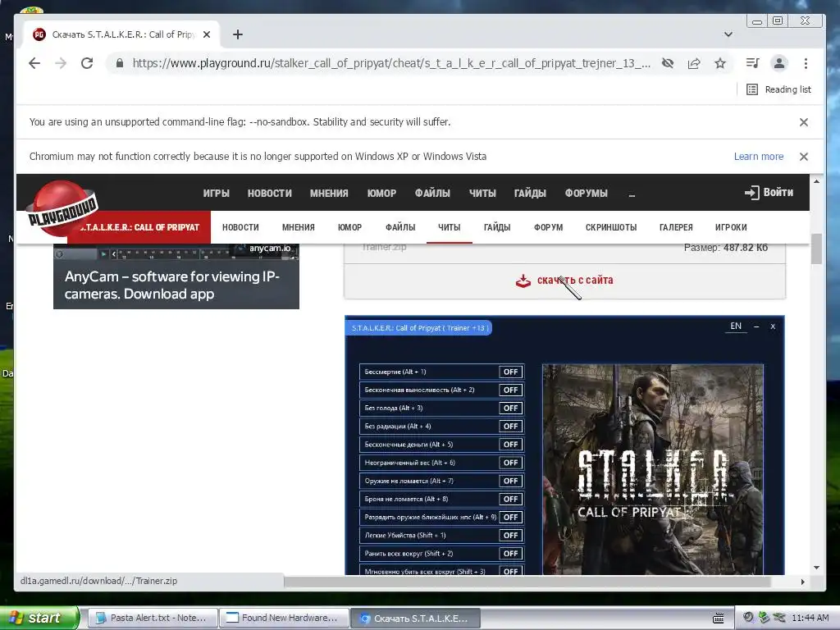This screenshot has width=840, height=630.
Task: Select the ФАЙЛЫ tab in the game submenu
Action: [400, 227]
